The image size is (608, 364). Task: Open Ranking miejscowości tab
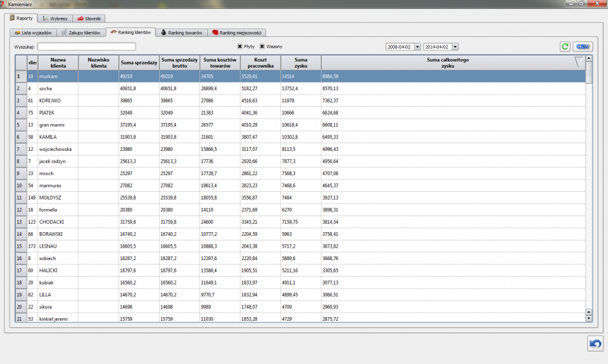click(x=236, y=33)
